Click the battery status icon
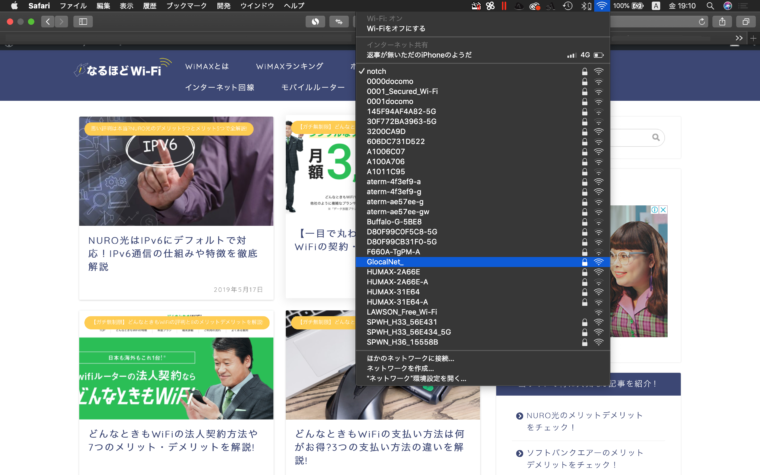The height and width of the screenshot is (475, 760). click(638, 6)
